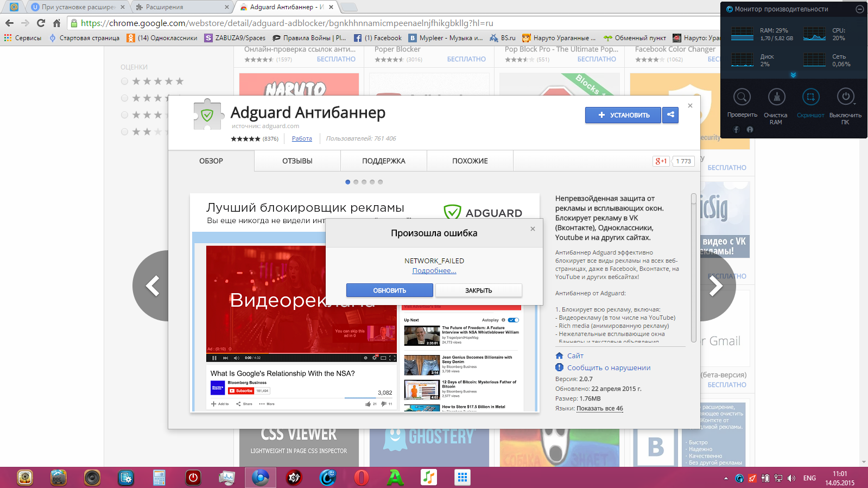This screenshot has height=488, width=868.
Task: Expand languages with Показать все 46
Action: (x=600, y=408)
